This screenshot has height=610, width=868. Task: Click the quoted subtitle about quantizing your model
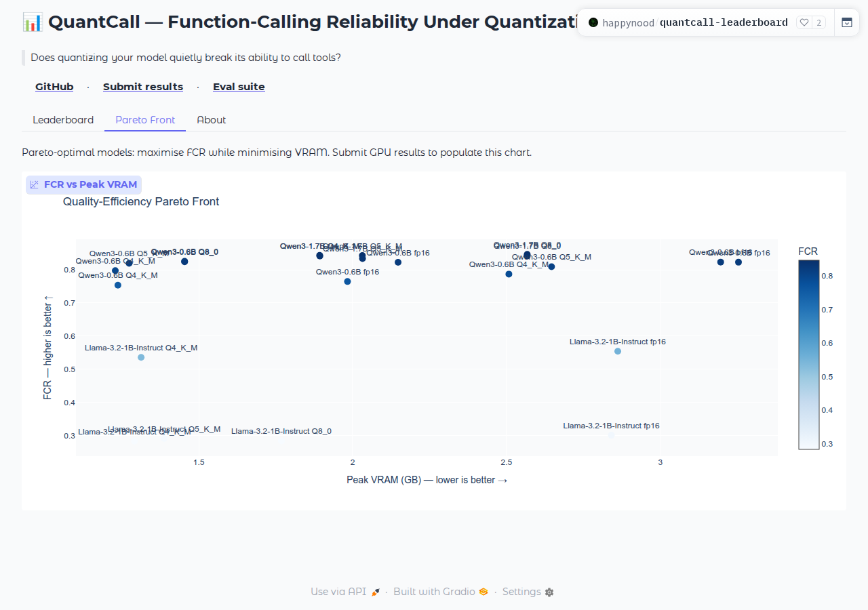tap(186, 58)
